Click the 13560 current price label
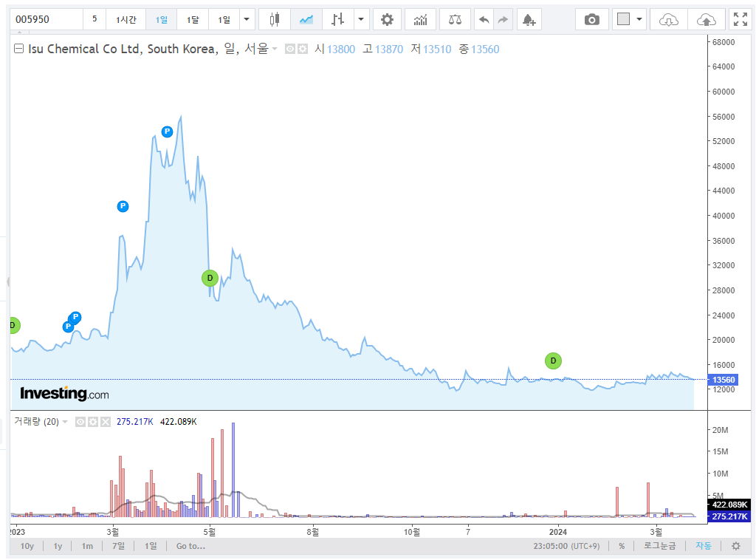 click(x=722, y=380)
